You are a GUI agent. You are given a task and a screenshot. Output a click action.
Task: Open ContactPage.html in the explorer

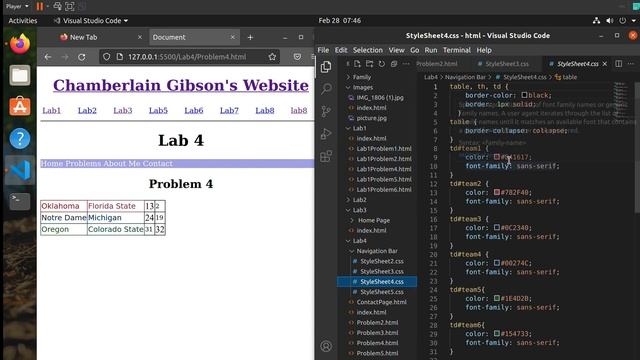pos(382,302)
